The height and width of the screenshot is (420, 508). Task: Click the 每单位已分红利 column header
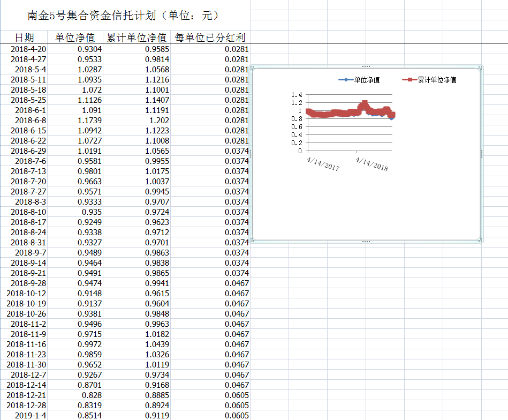click(210, 37)
